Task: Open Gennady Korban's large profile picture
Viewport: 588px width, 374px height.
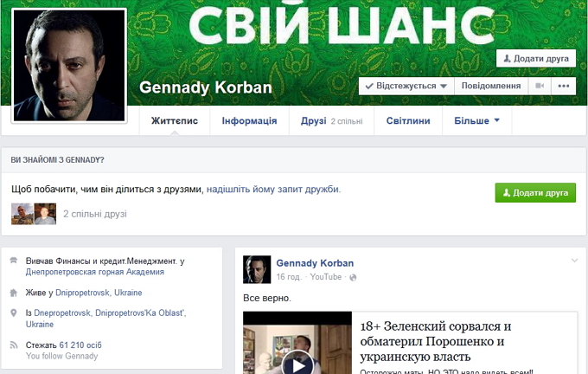Action: pos(69,65)
